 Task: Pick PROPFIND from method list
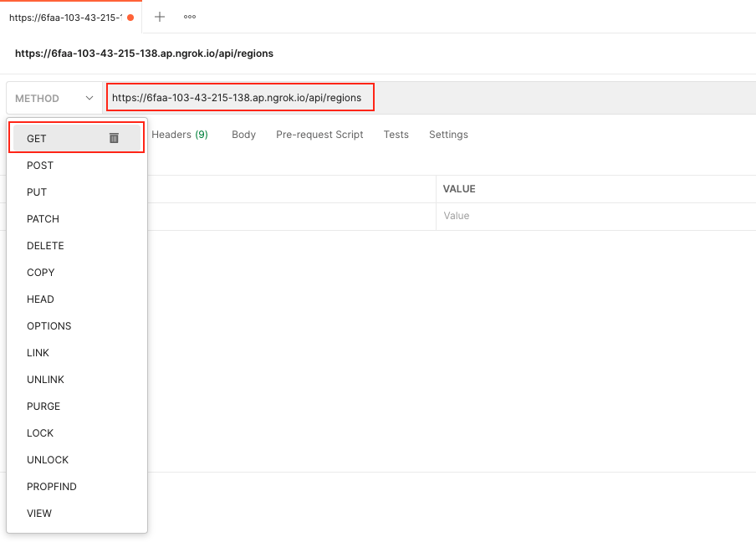(52, 487)
